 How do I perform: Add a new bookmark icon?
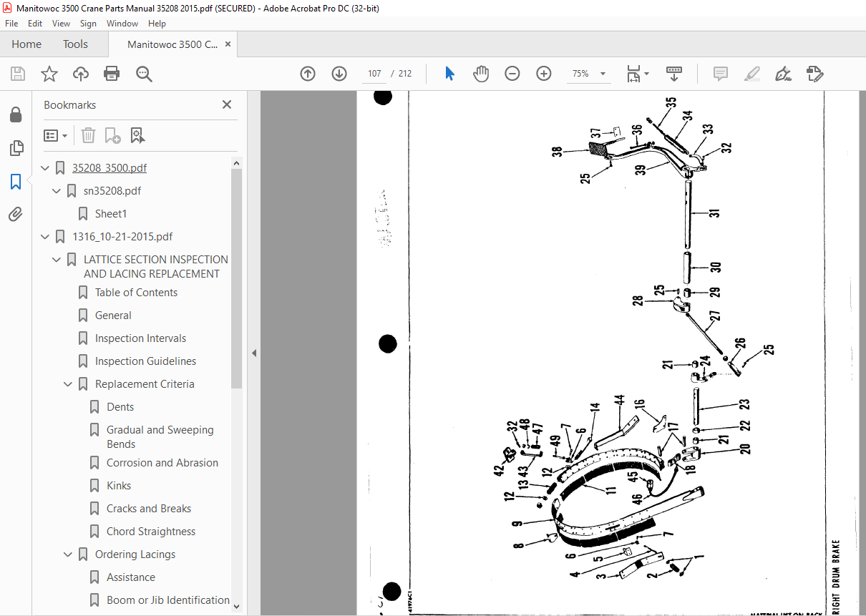pyautogui.click(x=112, y=135)
